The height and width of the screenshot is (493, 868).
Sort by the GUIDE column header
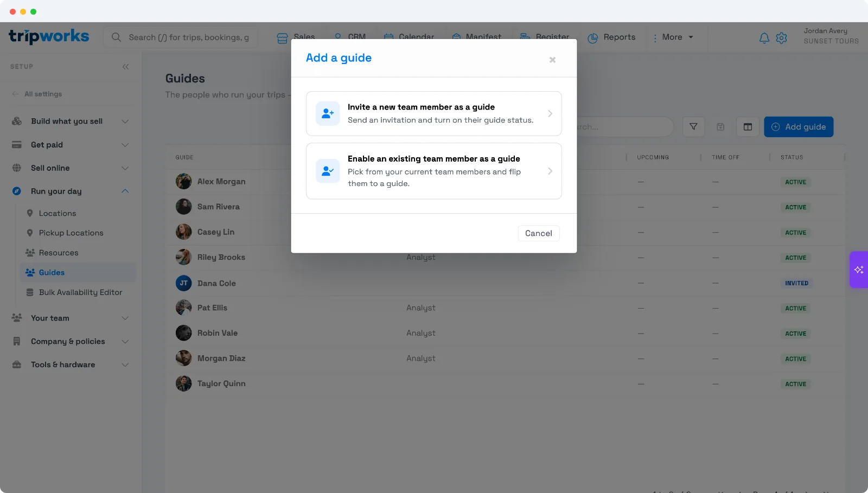click(x=184, y=157)
